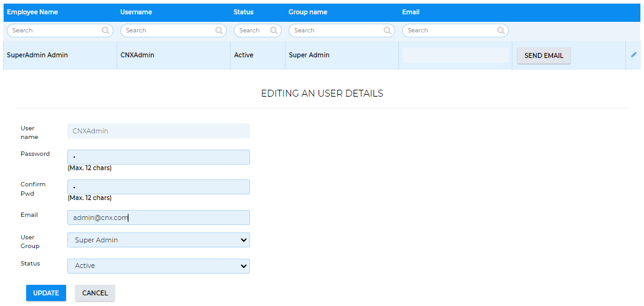Image resolution: width=644 pixels, height=306 pixels.
Task: Click search magnifier in Email filter
Action: click(501, 31)
